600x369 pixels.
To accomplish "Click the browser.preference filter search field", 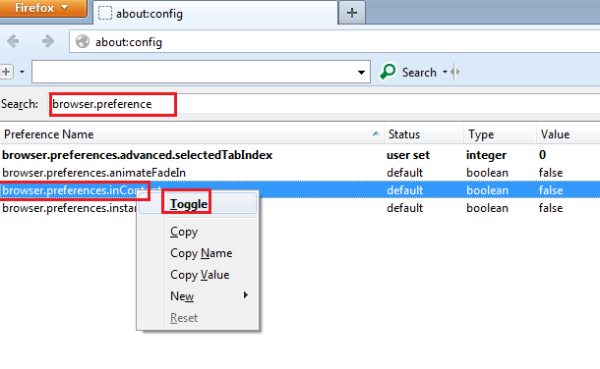I will [324, 104].
